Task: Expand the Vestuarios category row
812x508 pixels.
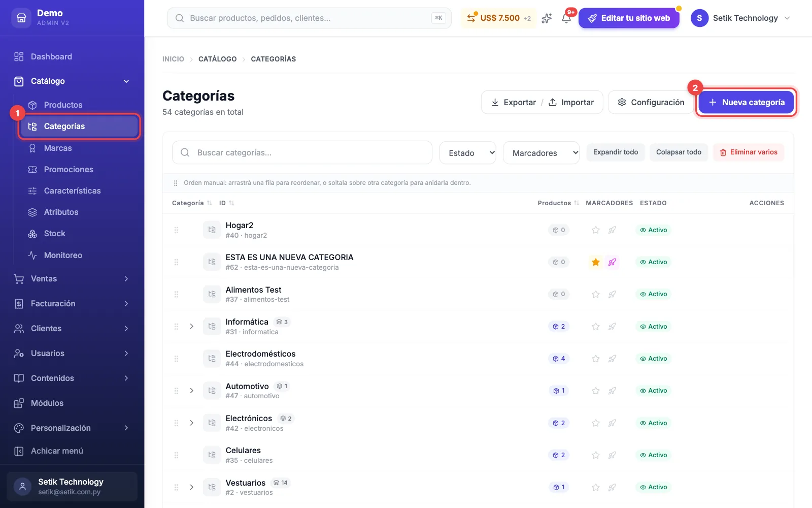Action: tap(191, 487)
